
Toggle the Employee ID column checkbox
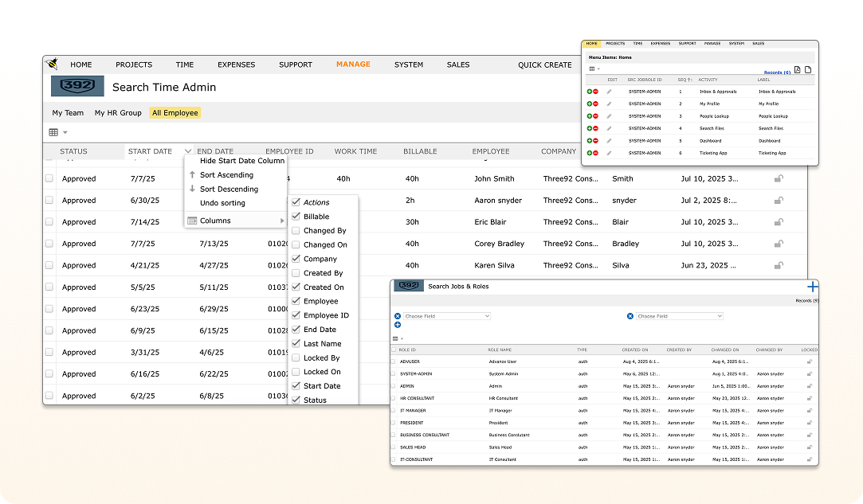tap(296, 315)
